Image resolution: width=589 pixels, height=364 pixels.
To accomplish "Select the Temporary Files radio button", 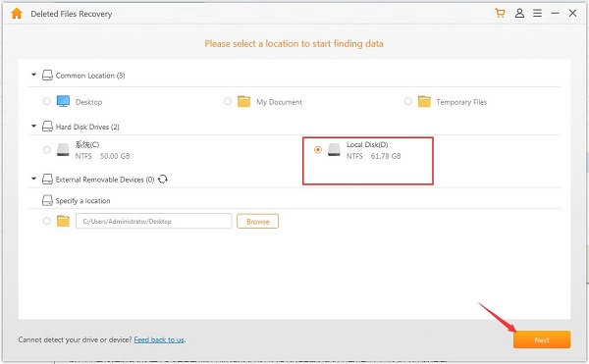I will pos(408,101).
